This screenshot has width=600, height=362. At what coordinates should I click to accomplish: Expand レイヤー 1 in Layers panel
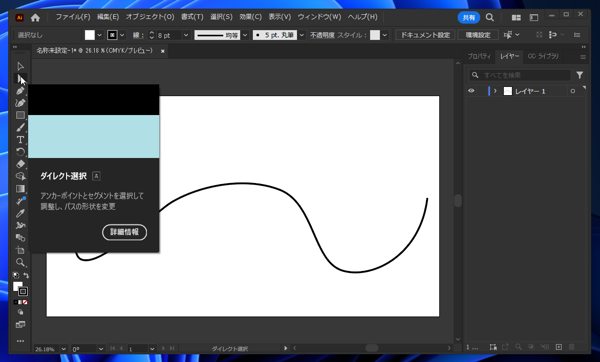[495, 91]
